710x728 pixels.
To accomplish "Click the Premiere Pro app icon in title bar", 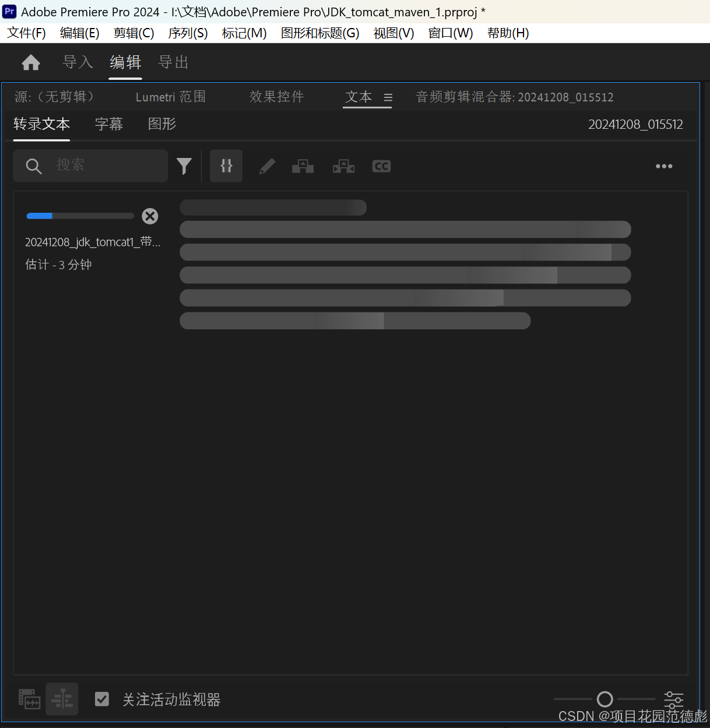I will pyautogui.click(x=9, y=12).
